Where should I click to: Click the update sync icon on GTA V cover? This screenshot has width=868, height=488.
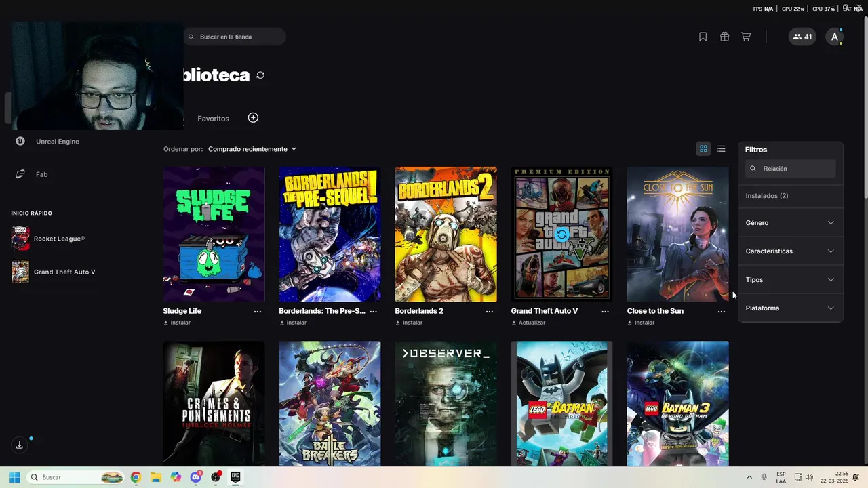(561, 235)
